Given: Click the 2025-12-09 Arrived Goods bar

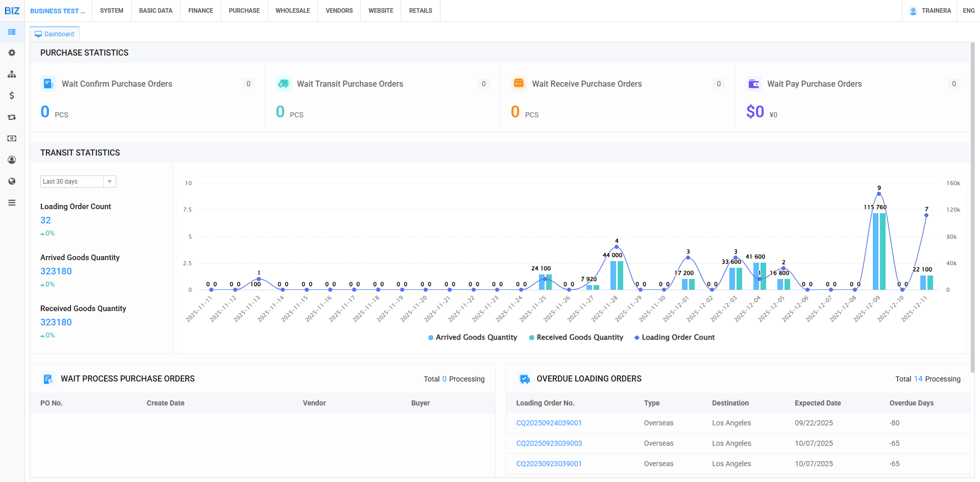Looking at the screenshot, I should pos(875,251).
